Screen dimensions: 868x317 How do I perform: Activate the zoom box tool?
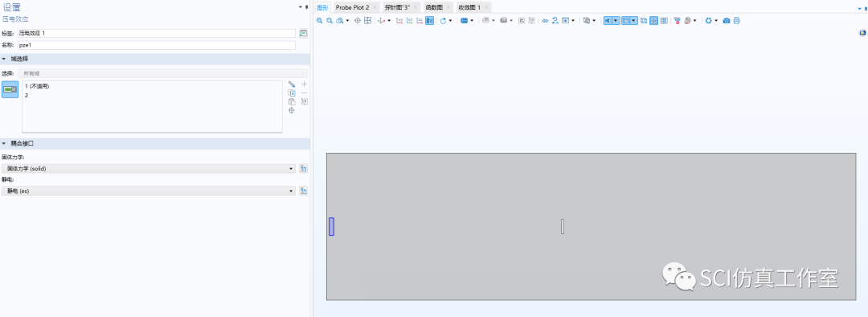339,20
